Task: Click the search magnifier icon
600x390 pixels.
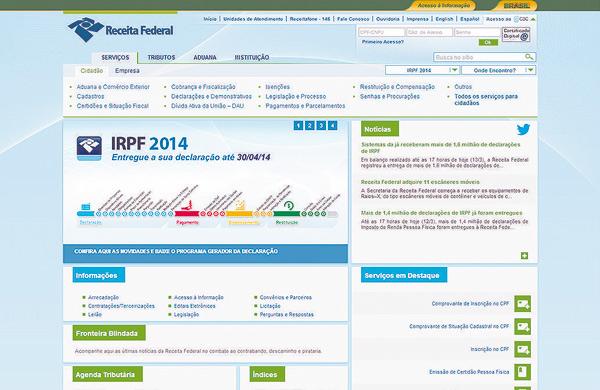Action: 529,57
